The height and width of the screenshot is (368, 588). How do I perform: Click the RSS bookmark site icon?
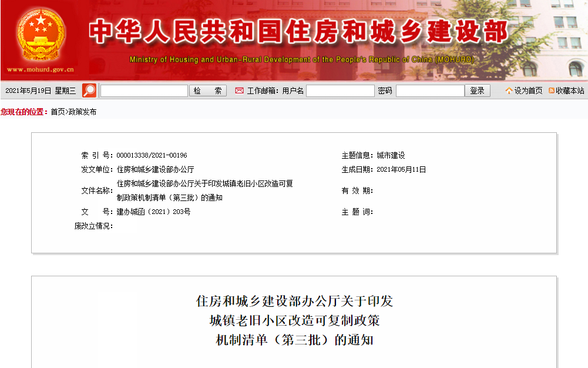point(552,91)
